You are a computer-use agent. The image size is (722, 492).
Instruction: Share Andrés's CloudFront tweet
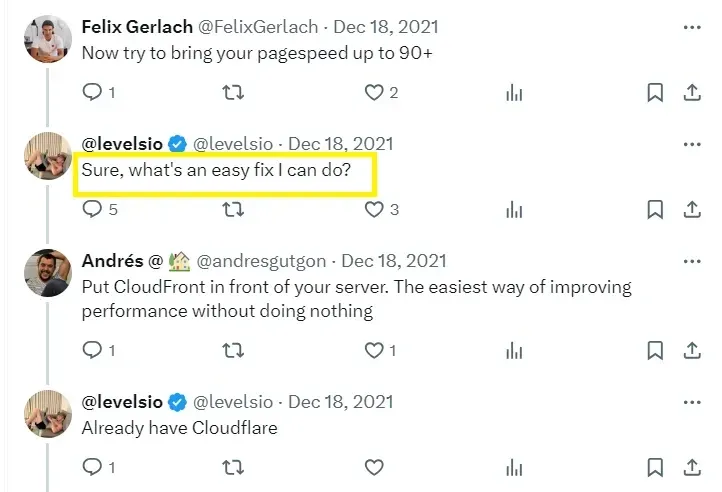[x=691, y=350]
